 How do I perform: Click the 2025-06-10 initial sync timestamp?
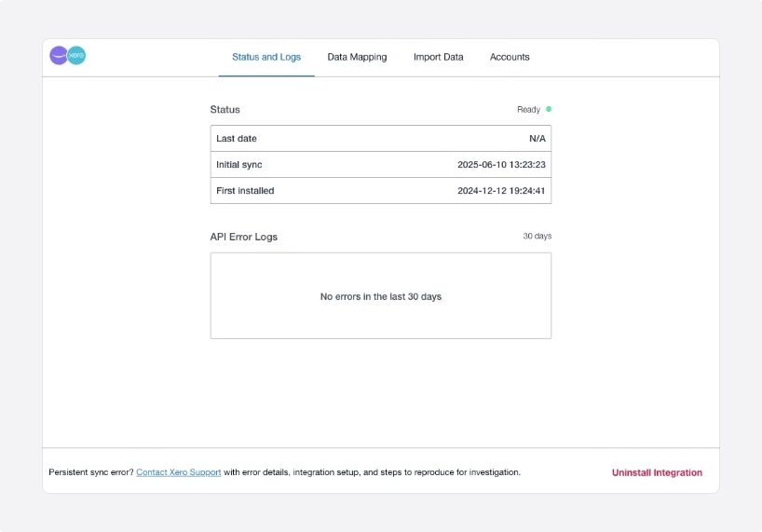501,165
